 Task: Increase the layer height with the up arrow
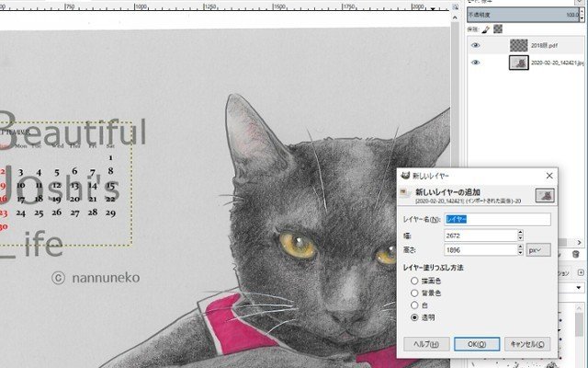pos(521,247)
